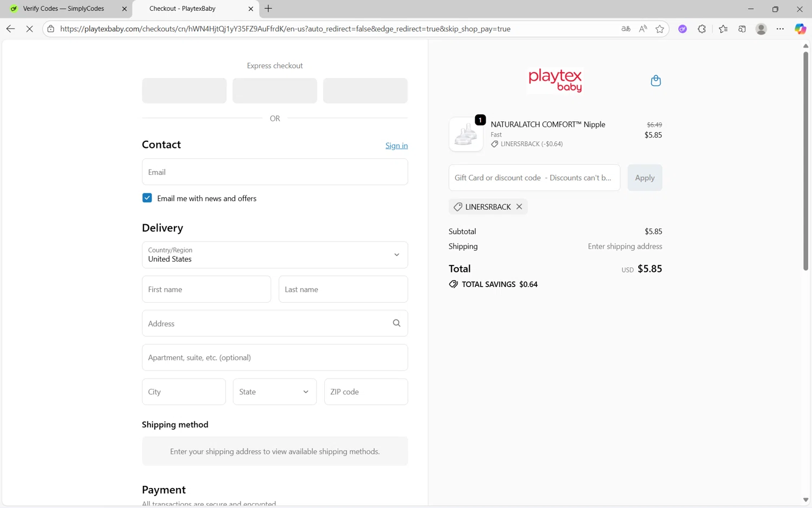
Task: Focus the gift card or discount code field
Action: 534,178
